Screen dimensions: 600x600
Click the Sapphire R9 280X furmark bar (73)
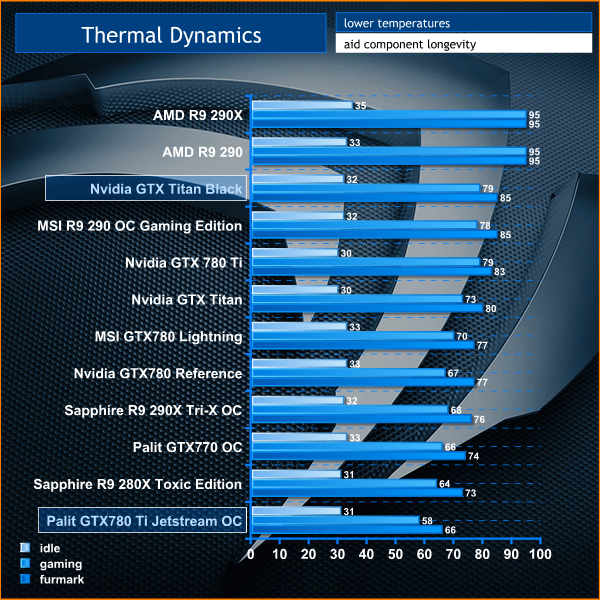coord(357,493)
